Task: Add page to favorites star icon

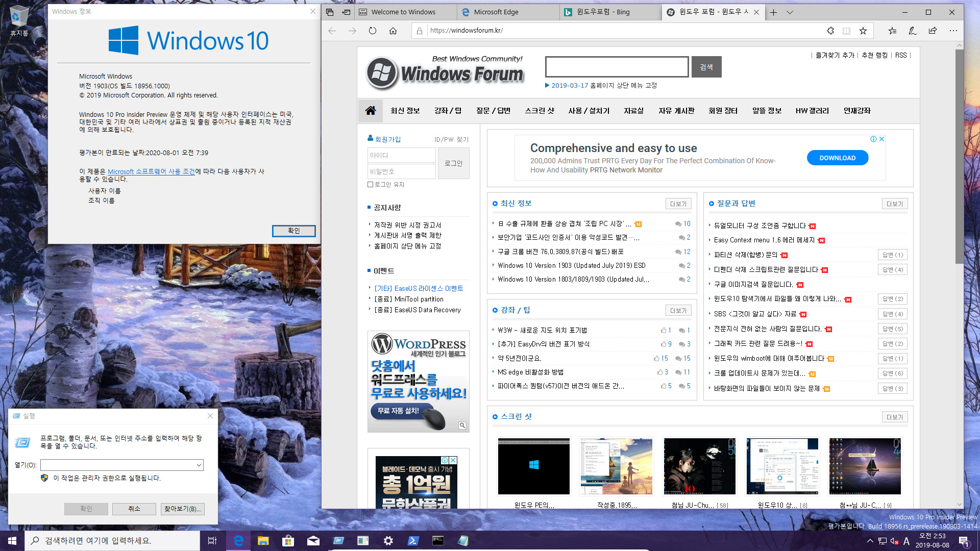Action: 863,31
